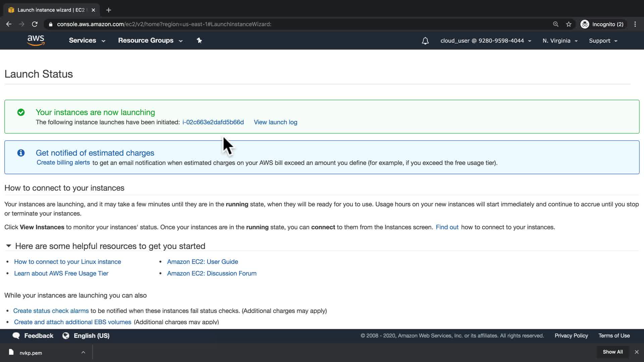Open instance ID i-02c663e2dafd5b66d link
This screenshot has height=362, width=644.
point(213,122)
